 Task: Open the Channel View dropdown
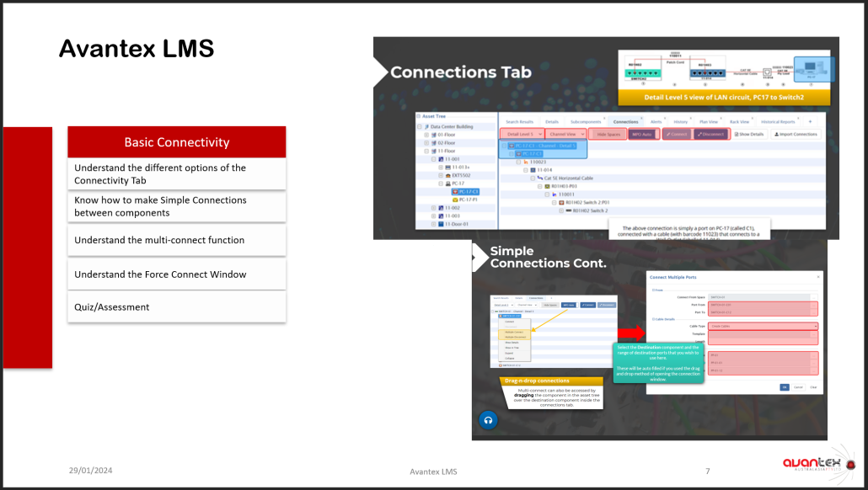point(565,134)
